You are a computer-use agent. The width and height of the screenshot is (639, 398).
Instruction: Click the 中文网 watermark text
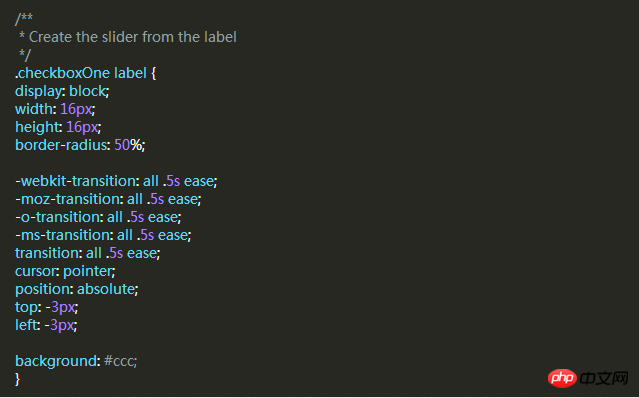(x=604, y=378)
